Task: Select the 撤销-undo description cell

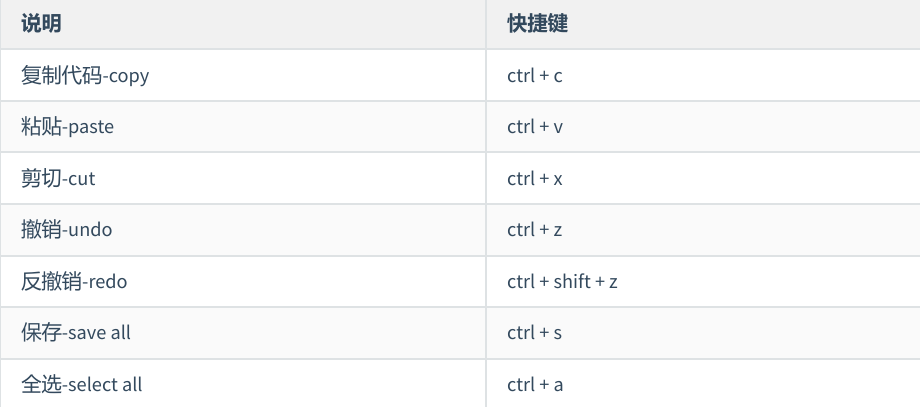Action: coord(66,230)
